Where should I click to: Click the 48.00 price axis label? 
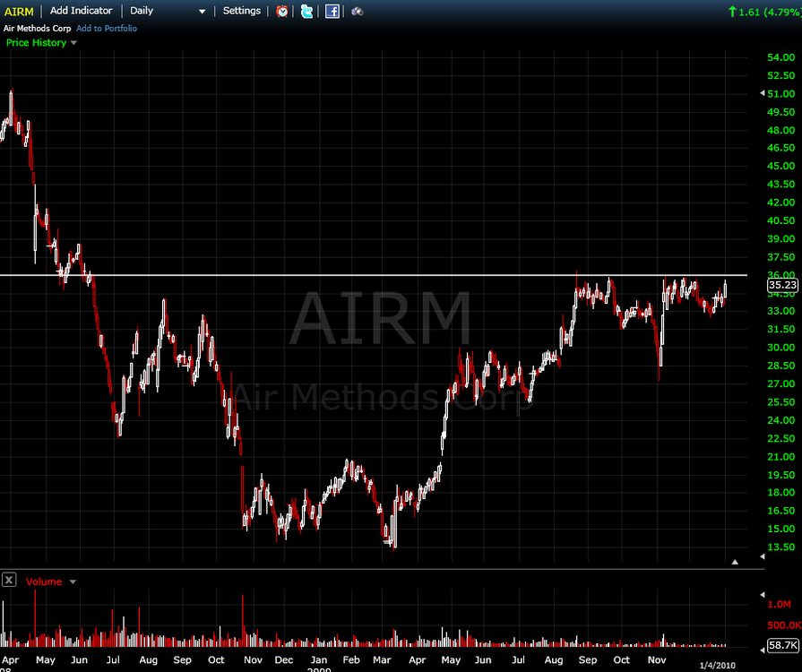[781, 130]
